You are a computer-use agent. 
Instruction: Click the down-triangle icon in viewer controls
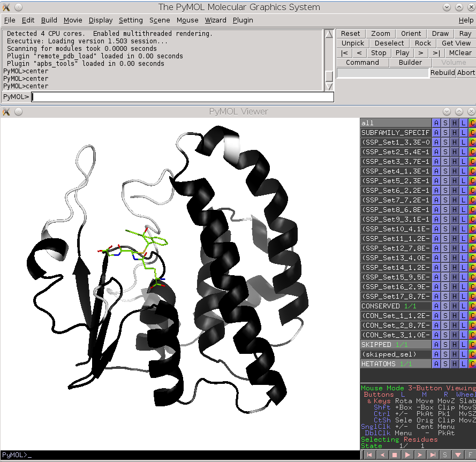(x=458, y=455)
